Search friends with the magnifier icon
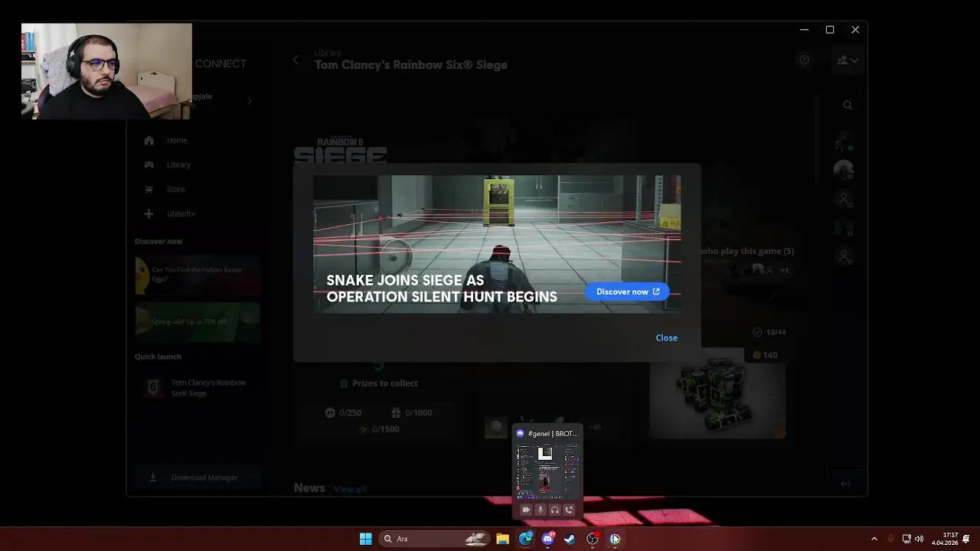 (x=848, y=105)
